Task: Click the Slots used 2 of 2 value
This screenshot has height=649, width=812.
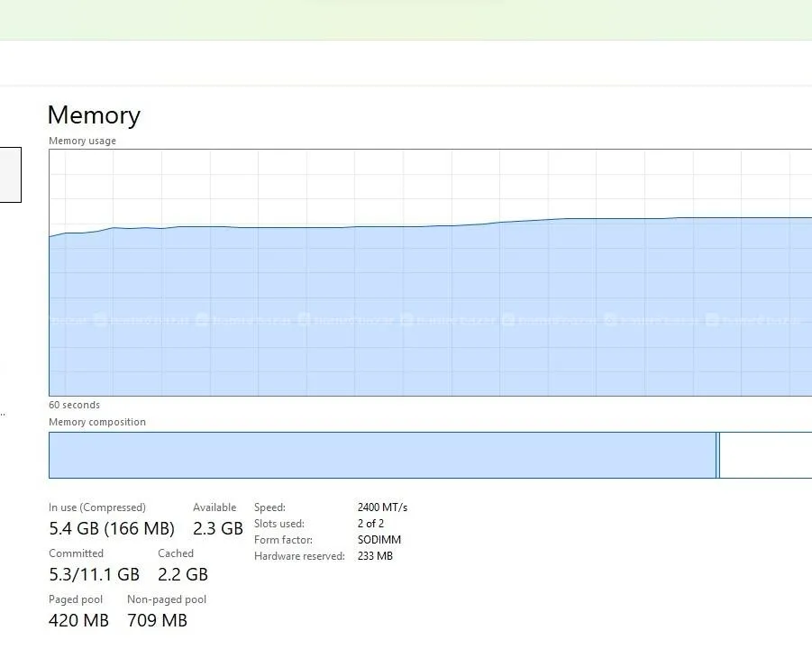Action: click(x=370, y=524)
